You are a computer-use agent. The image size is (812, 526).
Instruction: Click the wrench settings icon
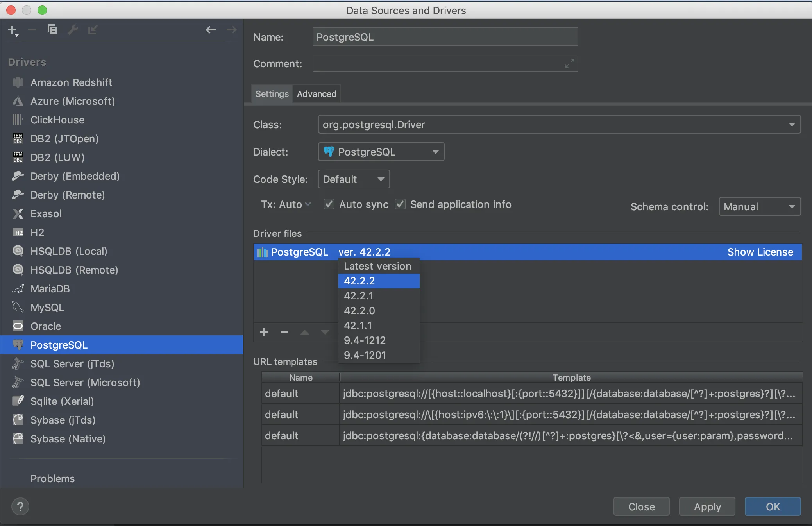pos(73,30)
